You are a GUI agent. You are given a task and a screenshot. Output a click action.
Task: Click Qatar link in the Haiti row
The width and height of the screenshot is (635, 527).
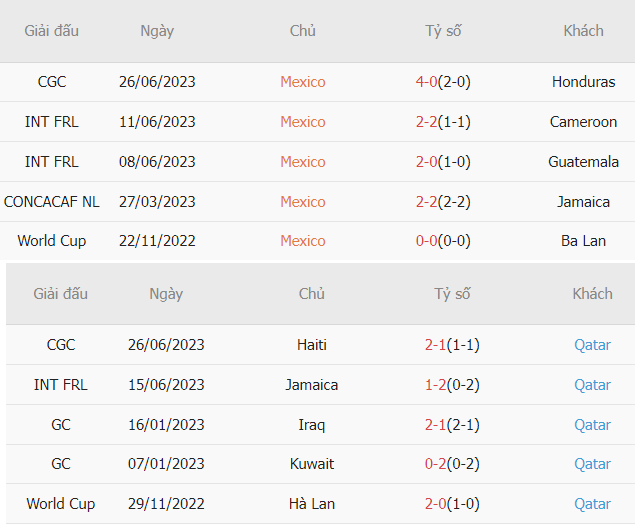click(x=592, y=345)
